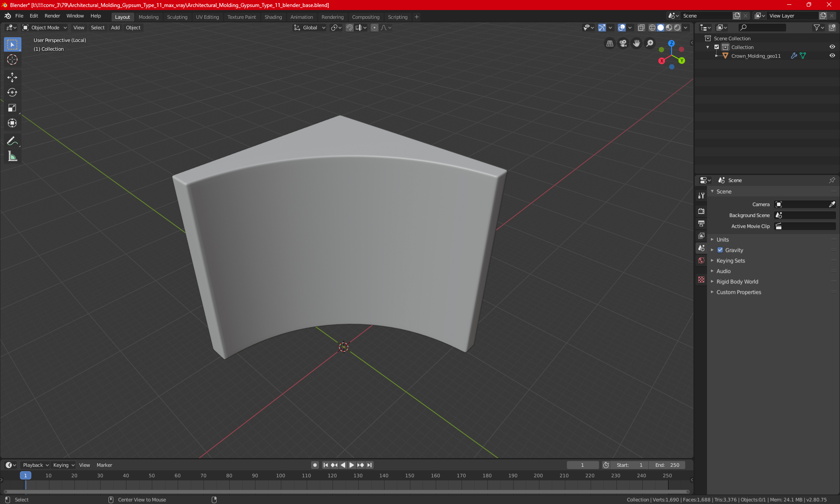This screenshot has width=840, height=504.
Task: Open the Render menu
Action: 52,16
